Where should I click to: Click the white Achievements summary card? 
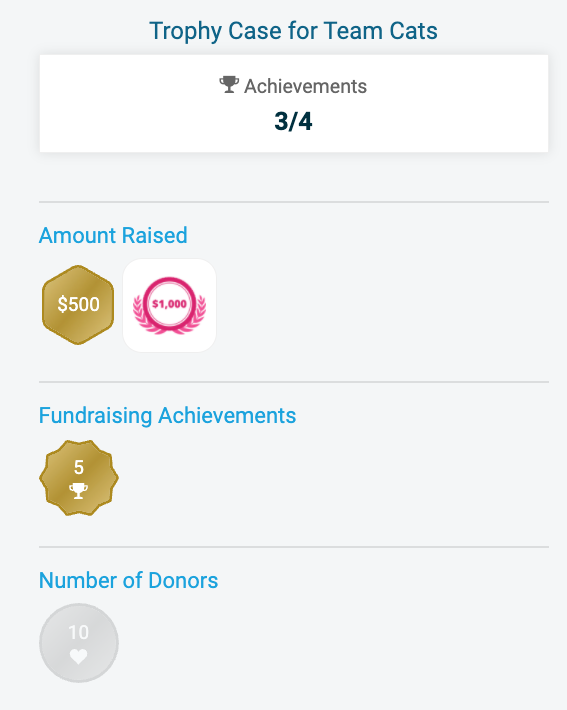pyautogui.click(x=294, y=104)
